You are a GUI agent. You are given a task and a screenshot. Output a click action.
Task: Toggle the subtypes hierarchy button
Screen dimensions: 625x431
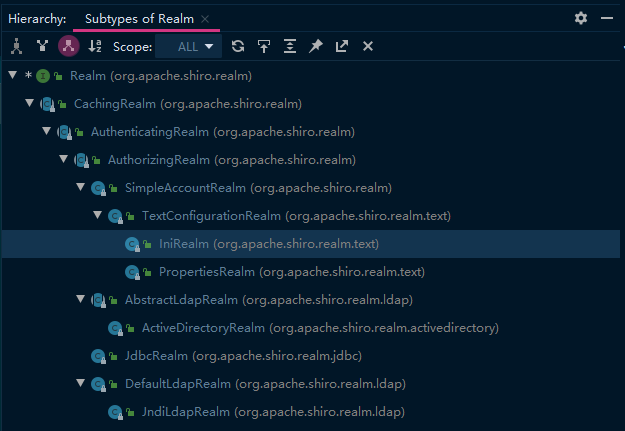(69, 46)
